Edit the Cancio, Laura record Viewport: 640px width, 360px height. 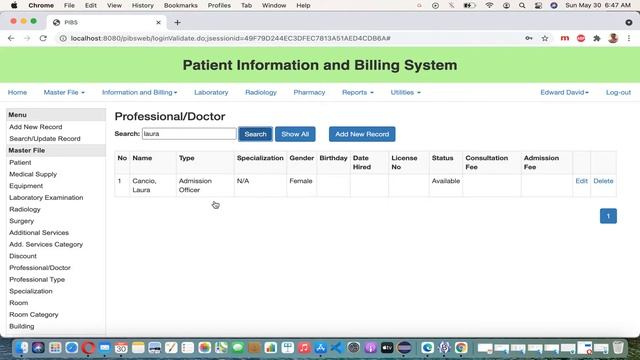coord(581,181)
